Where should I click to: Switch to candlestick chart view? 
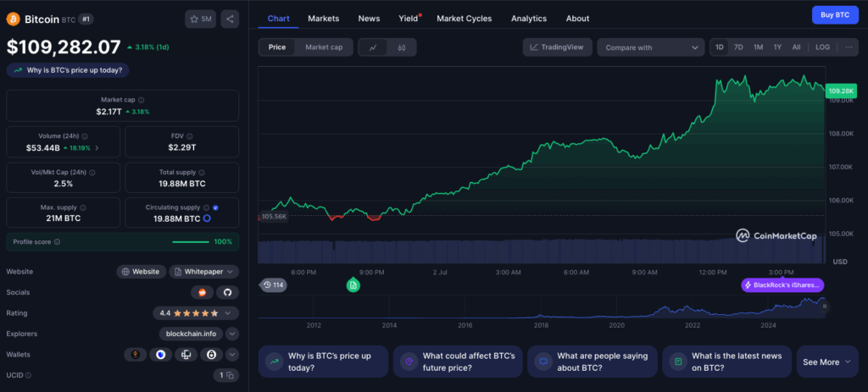click(x=402, y=47)
